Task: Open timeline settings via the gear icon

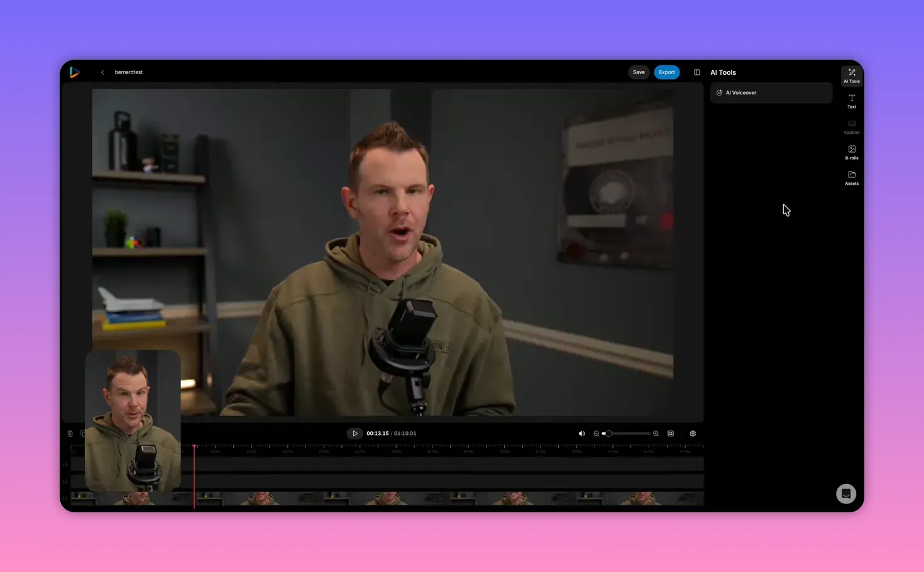Action: (x=693, y=433)
